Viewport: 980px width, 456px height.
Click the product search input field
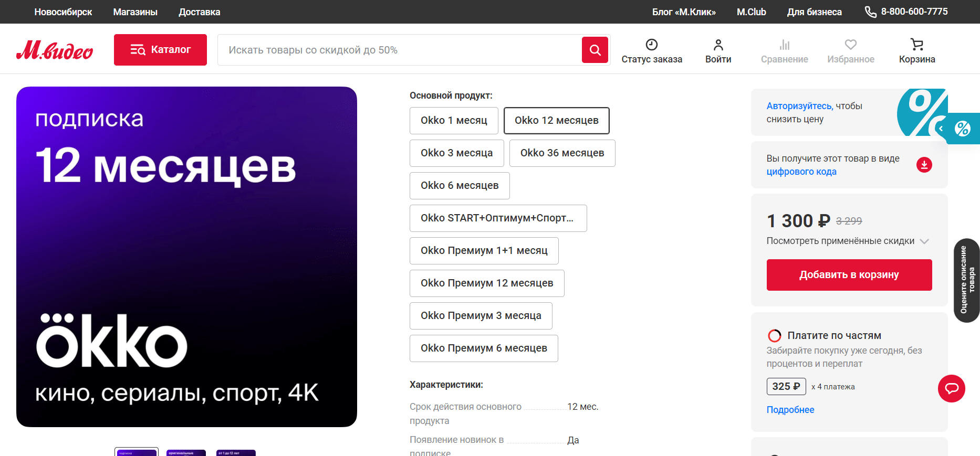coord(399,50)
